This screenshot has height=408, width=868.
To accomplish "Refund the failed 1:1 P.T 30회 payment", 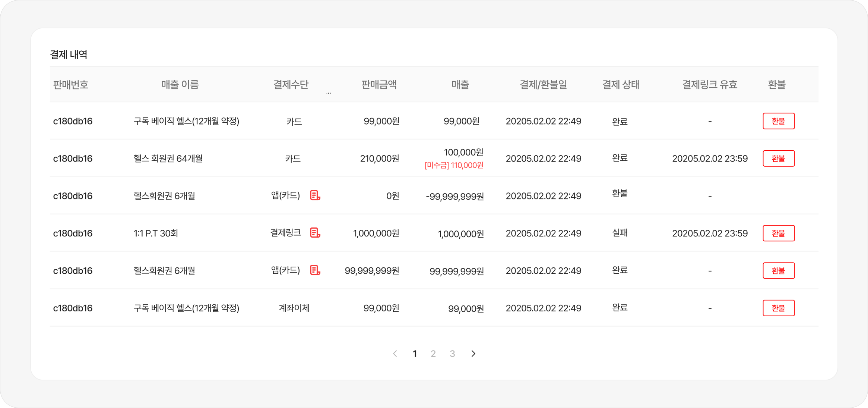I will point(778,233).
